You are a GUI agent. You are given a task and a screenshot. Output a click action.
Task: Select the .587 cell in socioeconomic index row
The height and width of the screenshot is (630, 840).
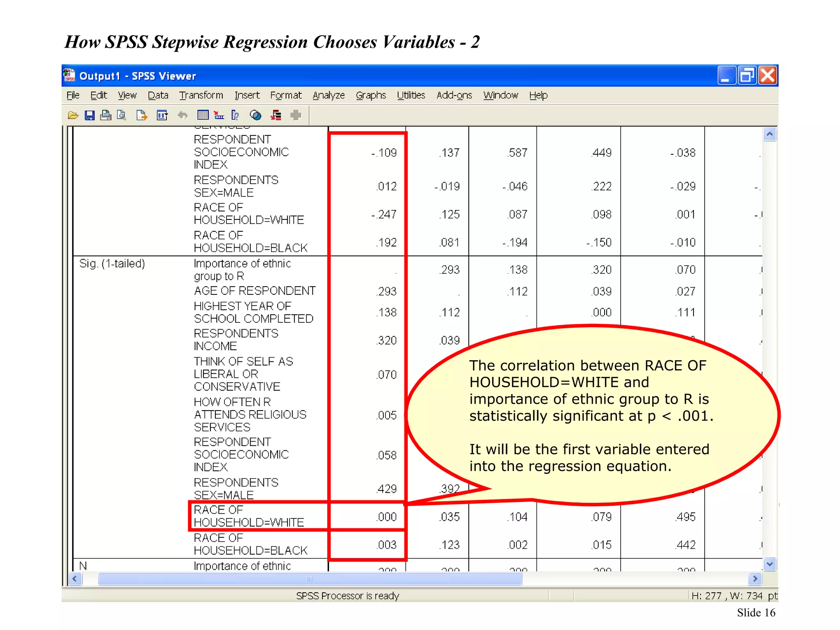517,153
